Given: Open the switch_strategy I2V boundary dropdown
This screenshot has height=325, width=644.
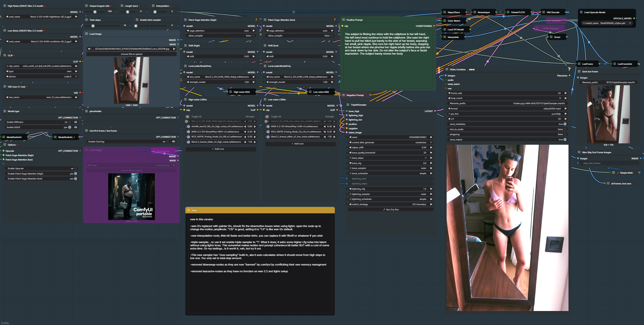Looking at the screenshot, I should [391, 204].
